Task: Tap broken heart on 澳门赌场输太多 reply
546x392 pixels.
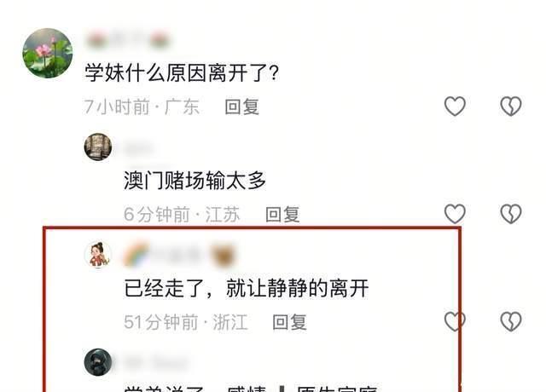Action: click(511, 214)
